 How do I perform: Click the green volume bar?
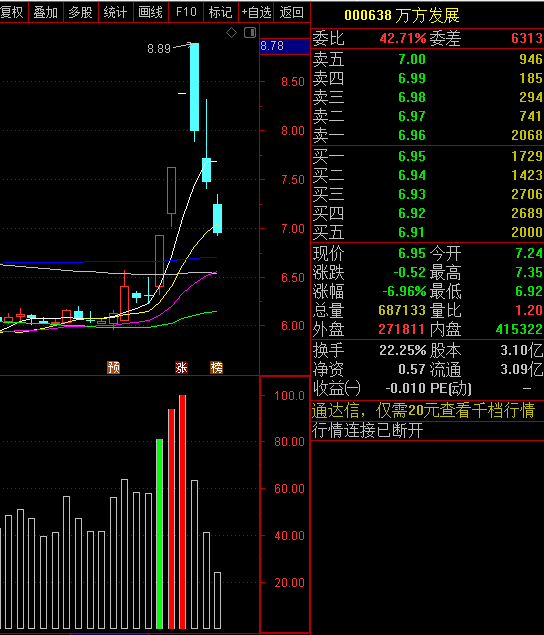pyautogui.click(x=160, y=534)
